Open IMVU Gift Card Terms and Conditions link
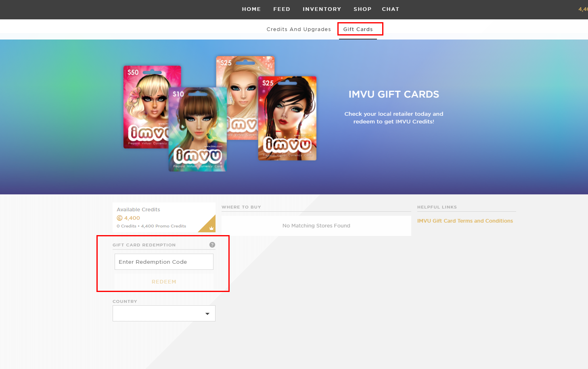This screenshot has height=369, width=588. [x=465, y=221]
